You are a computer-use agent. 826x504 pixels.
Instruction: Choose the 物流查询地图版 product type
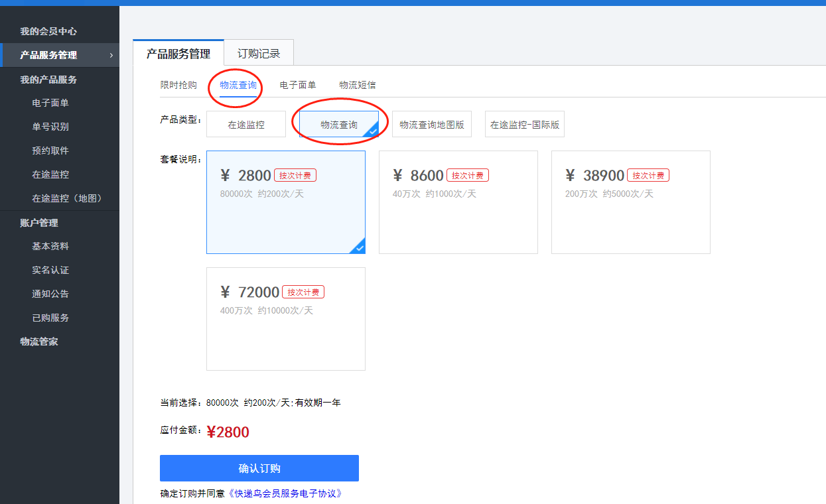click(432, 125)
